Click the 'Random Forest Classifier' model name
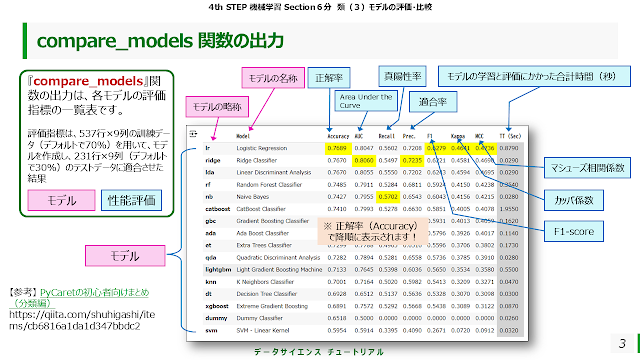This screenshot has width=640, height=360. pos(269,184)
